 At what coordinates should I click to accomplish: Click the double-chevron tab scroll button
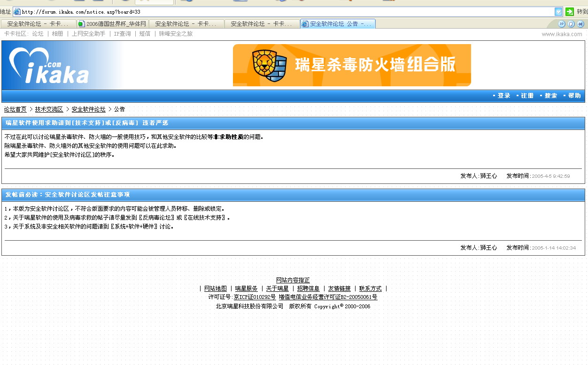click(x=562, y=24)
